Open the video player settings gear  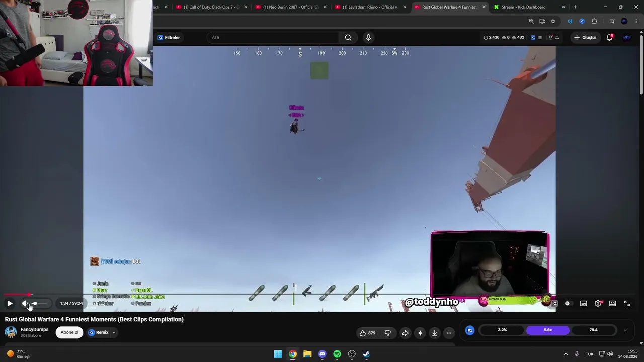pos(598,303)
